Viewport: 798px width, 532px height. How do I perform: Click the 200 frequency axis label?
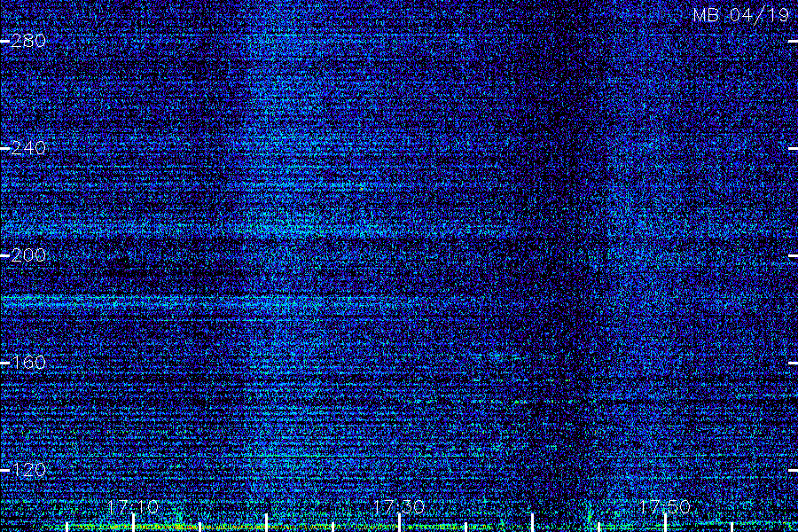coord(28,255)
